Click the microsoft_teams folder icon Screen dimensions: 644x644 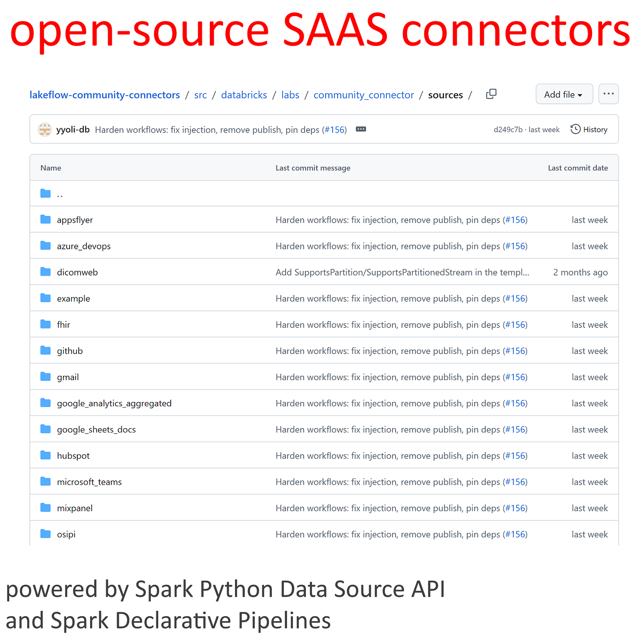coord(46,482)
